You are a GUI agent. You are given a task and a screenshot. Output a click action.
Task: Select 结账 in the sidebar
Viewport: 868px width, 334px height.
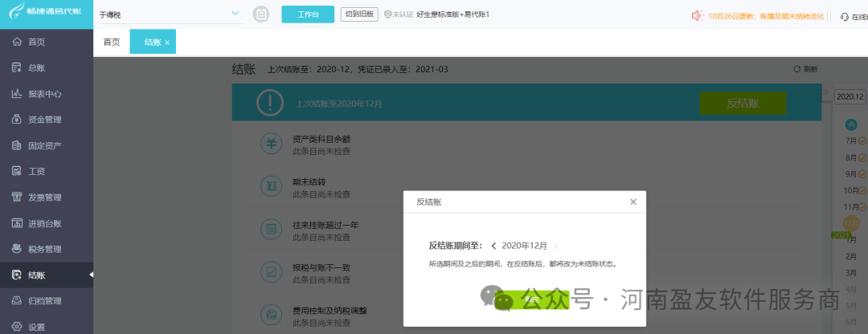coord(47,275)
